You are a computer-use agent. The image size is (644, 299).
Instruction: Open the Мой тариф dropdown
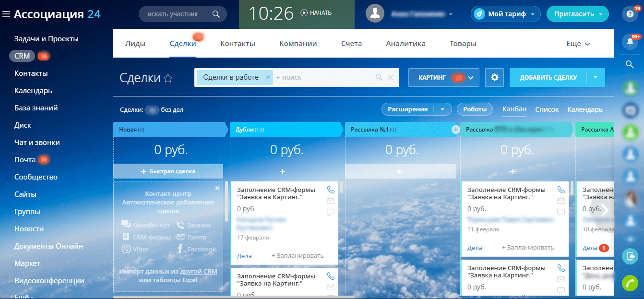(506, 14)
